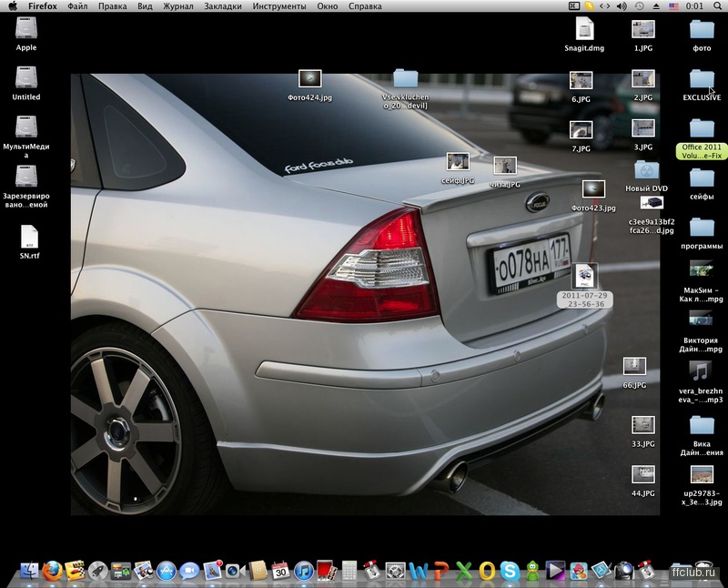Click the volume speaker menu icon
The height and width of the screenshot is (588, 728).
tap(622, 6)
